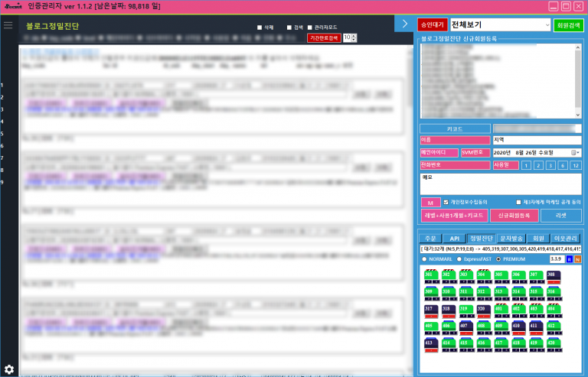
Task: Open settings via the gear icon
Action: [x=9, y=369]
